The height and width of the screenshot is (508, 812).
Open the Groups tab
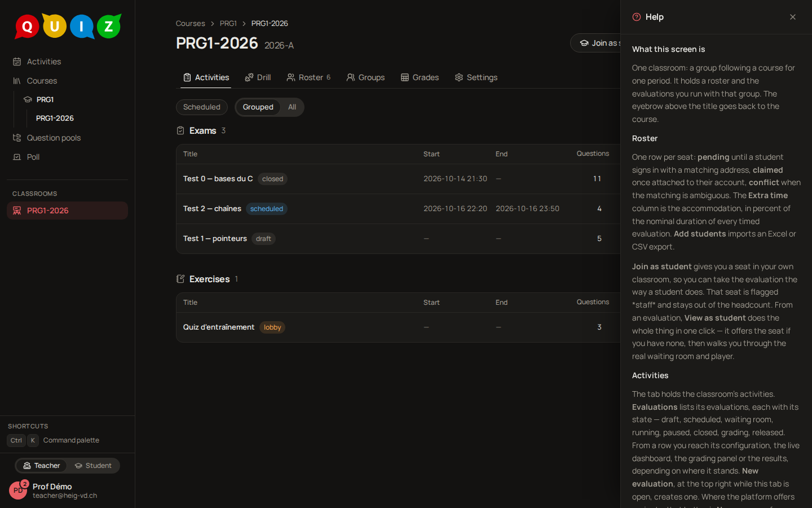365,77
